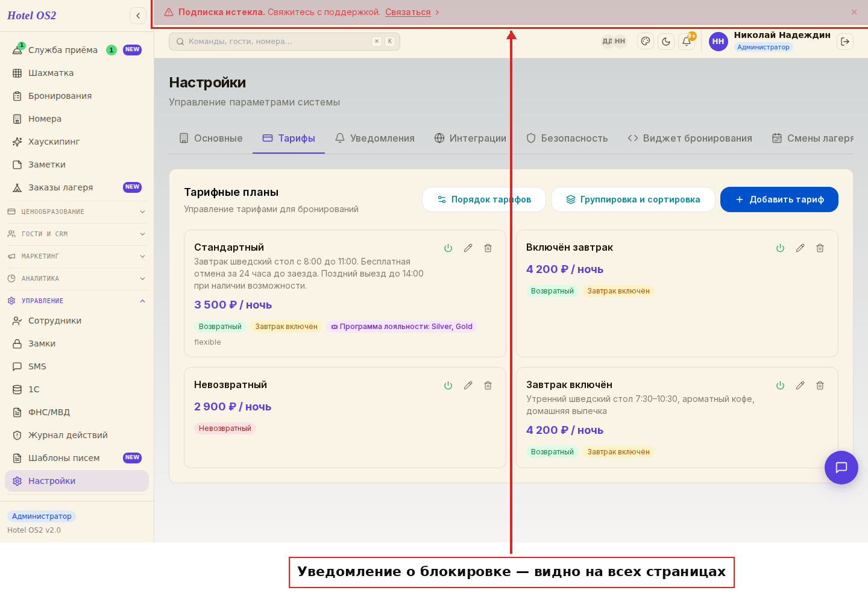Open Заметки in sidebar
Screen dimensions: 868x602
pyautogui.click(x=77, y=165)
